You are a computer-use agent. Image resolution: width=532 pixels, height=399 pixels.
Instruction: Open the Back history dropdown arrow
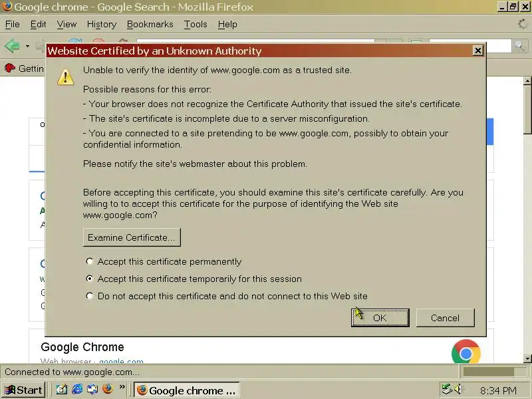pyautogui.click(x=27, y=46)
